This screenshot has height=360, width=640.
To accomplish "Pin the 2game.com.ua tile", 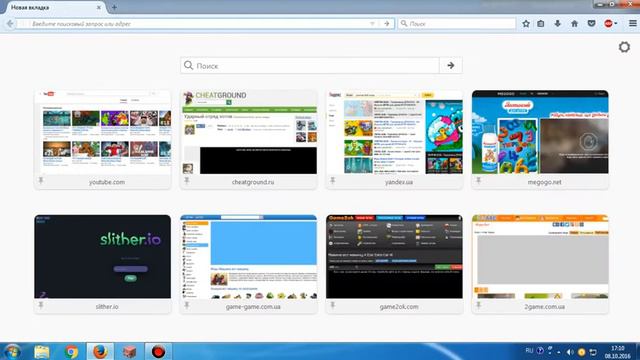I will point(478,305).
